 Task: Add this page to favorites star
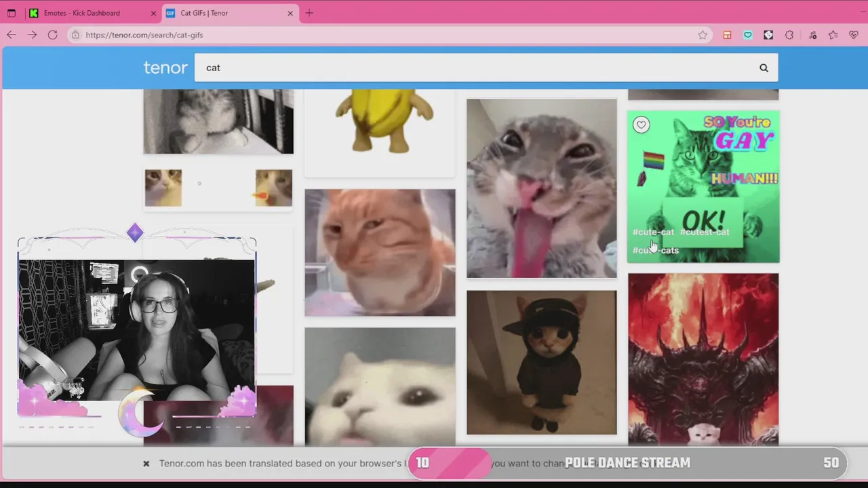coord(703,35)
